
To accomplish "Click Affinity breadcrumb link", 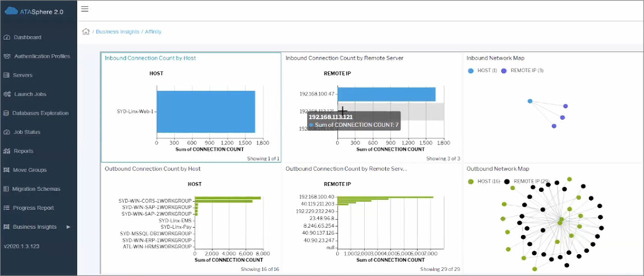I will coord(153,31).
